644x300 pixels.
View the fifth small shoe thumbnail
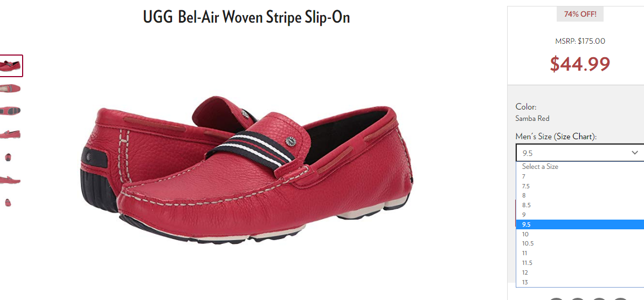click(x=8, y=156)
